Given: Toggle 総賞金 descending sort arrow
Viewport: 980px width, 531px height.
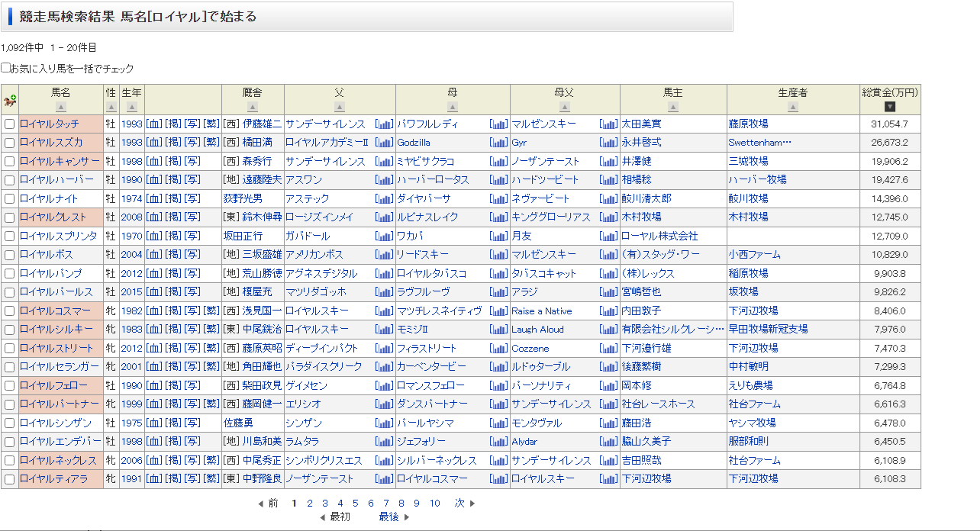Looking at the screenshot, I should coord(889,107).
